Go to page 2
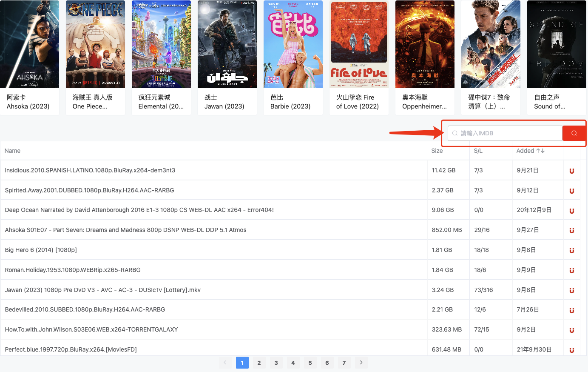The image size is (588, 372). [259, 363]
